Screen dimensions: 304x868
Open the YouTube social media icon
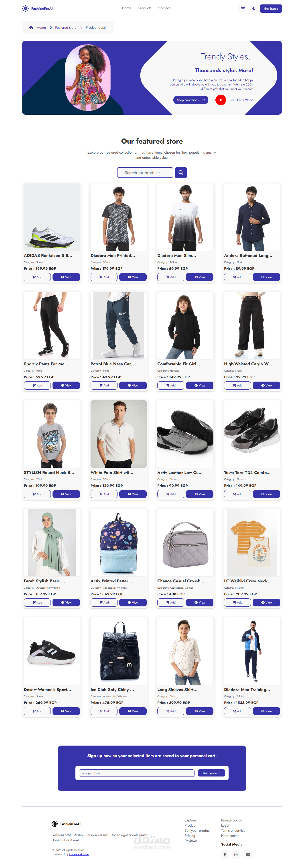248,854
